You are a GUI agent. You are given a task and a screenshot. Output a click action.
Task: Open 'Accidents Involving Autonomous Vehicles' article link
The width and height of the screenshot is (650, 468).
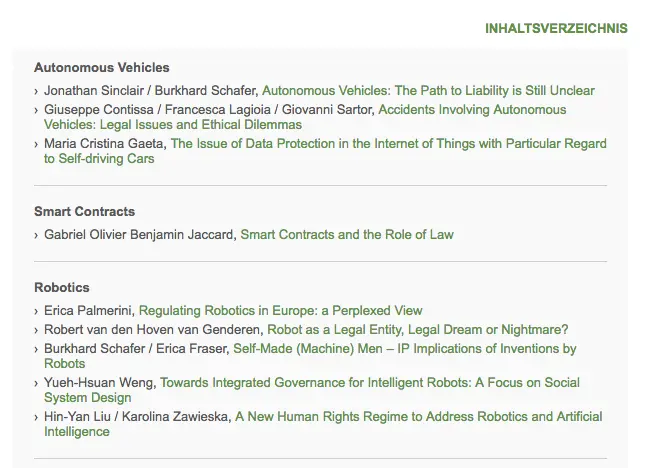tap(305, 117)
